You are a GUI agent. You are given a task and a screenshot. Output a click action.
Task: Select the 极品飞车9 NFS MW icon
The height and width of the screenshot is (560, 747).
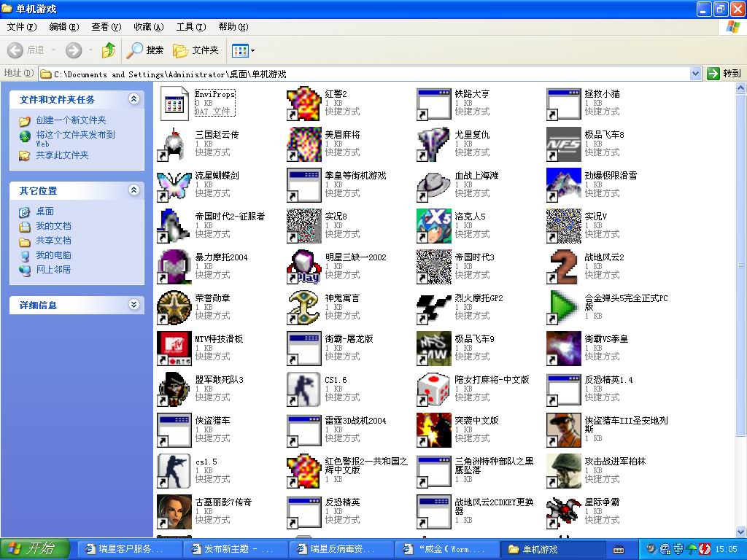pos(433,349)
